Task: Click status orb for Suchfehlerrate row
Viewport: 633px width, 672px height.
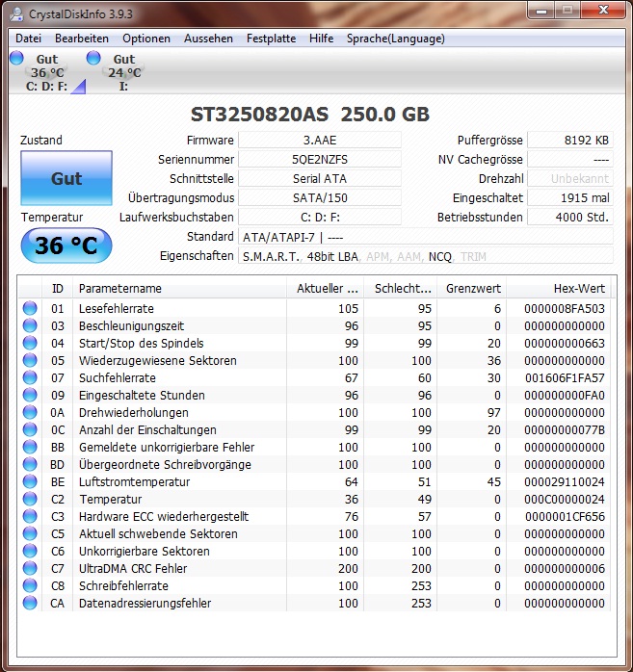Action: (30, 377)
